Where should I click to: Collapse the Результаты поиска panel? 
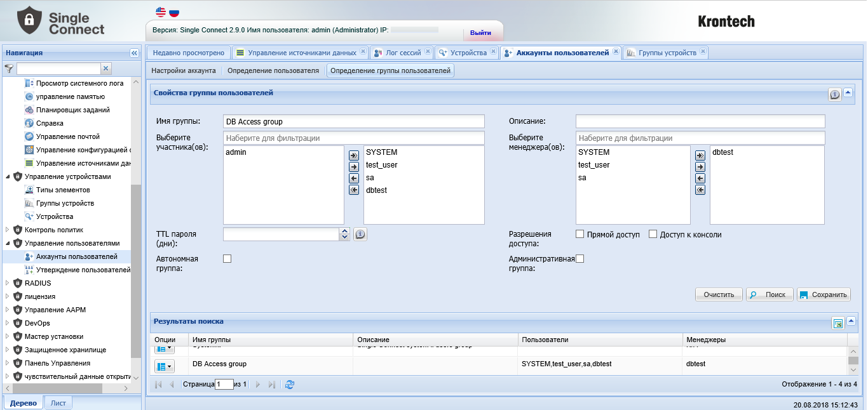851,322
